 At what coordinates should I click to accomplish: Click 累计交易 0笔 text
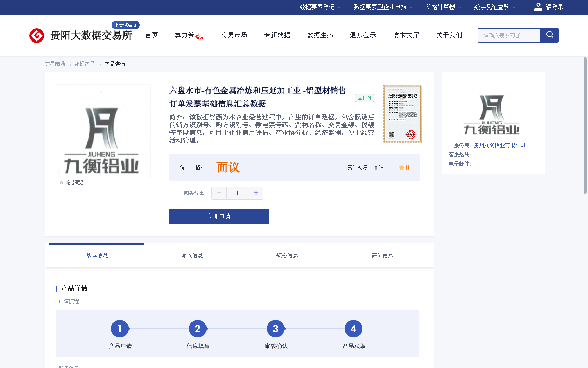(x=365, y=168)
